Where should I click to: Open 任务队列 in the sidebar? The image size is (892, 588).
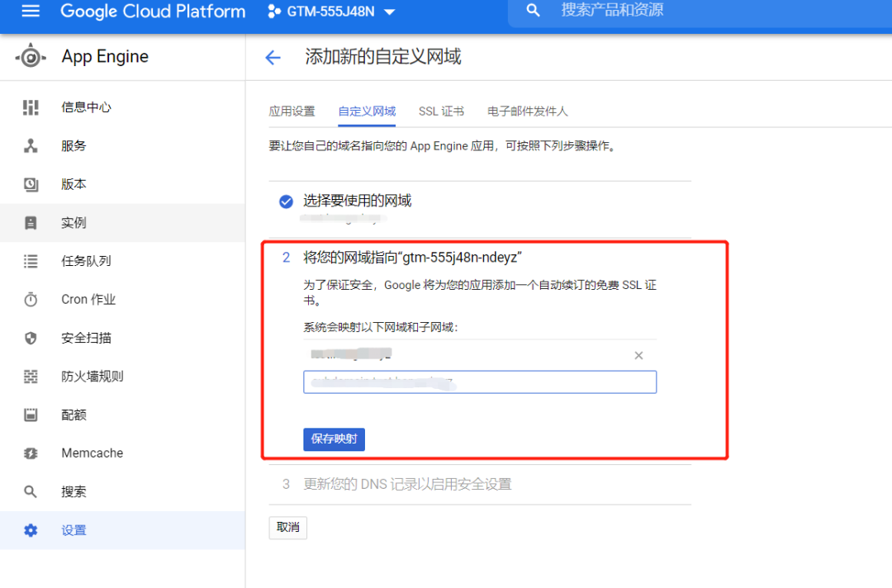coord(87,261)
